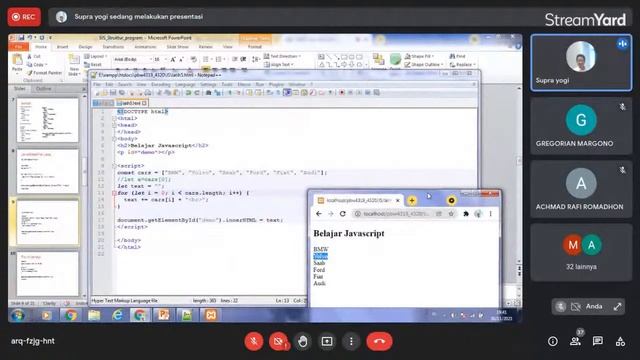Click the Windows Start button
Image resolution: width=640 pixels, height=360 pixels.
(18, 316)
